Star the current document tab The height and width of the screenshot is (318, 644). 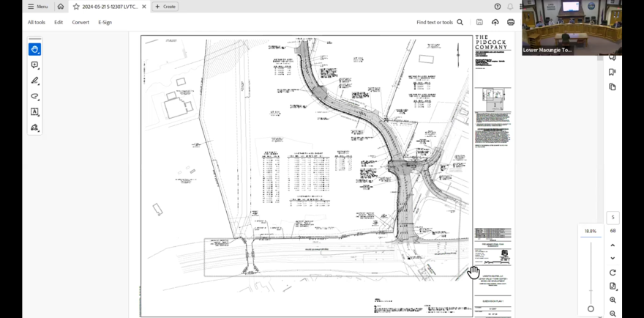pyautogui.click(x=76, y=7)
